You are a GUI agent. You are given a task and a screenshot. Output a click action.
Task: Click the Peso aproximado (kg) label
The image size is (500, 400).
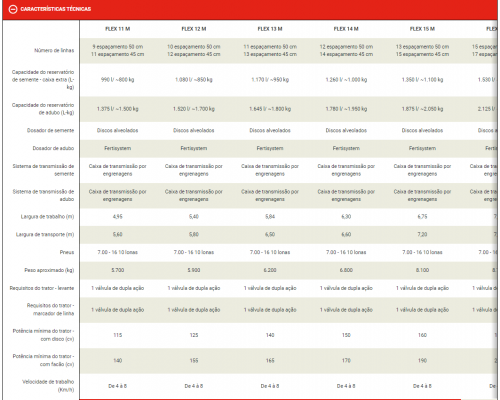[49, 270]
